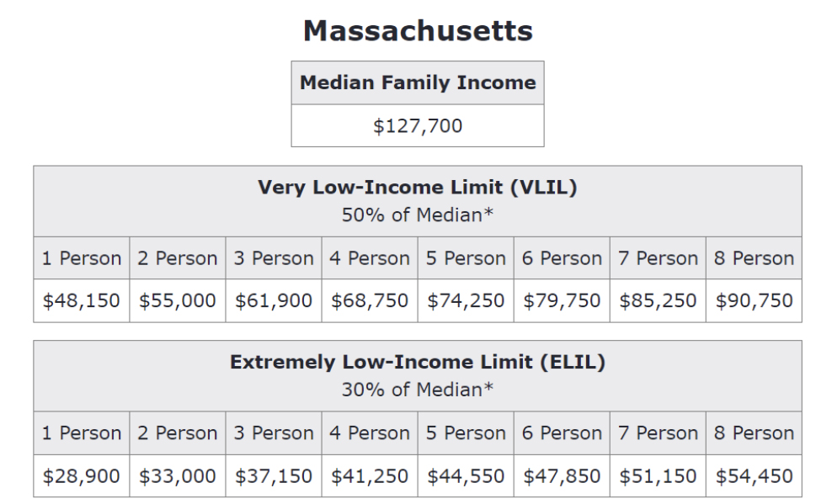The width and height of the screenshot is (837, 504).
Task: Select the $44,550 ELIL value
Action: 466,475
